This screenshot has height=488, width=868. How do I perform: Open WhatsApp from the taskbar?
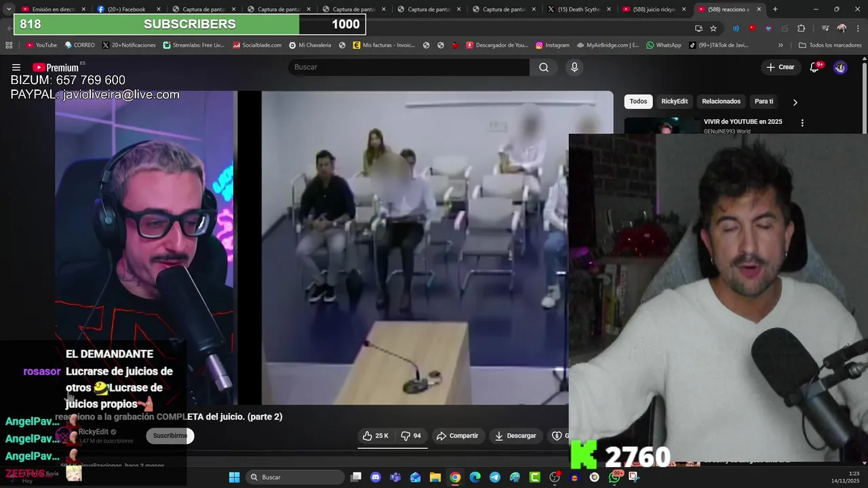click(614, 477)
